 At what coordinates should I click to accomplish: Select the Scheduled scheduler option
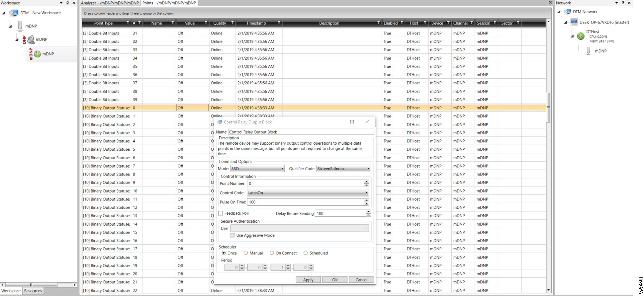[x=306, y=253]
